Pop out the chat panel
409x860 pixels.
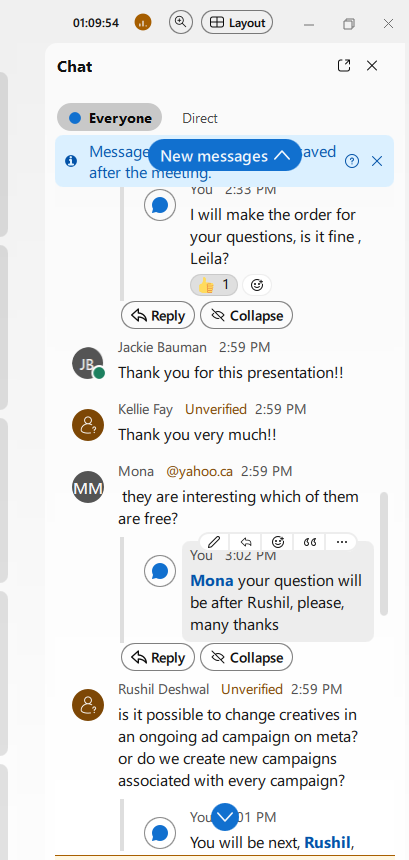click(x=344, y=66)
